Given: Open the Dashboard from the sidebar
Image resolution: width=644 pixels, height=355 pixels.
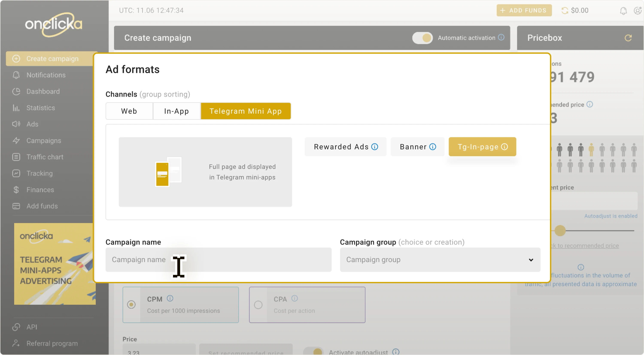Looking at the screenshot, I should click(x=43, y=91).
